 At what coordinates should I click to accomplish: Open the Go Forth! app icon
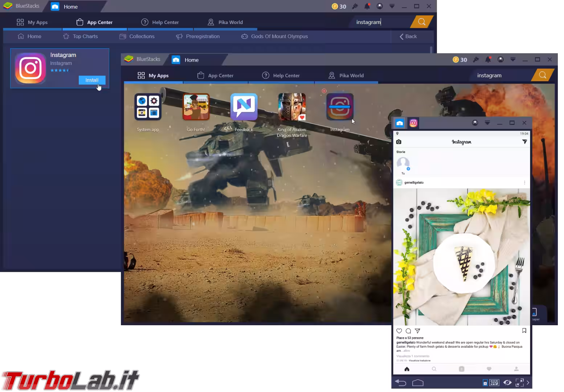coord(196,107)
